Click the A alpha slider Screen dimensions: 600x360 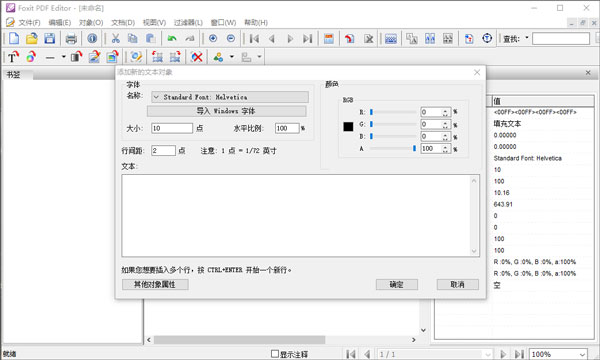pyautogui.click(x=393, y=148)
